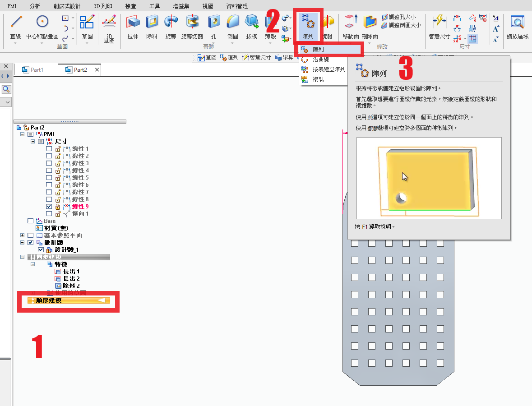Collapse the 同步建模 section

(x=23, y=257)
